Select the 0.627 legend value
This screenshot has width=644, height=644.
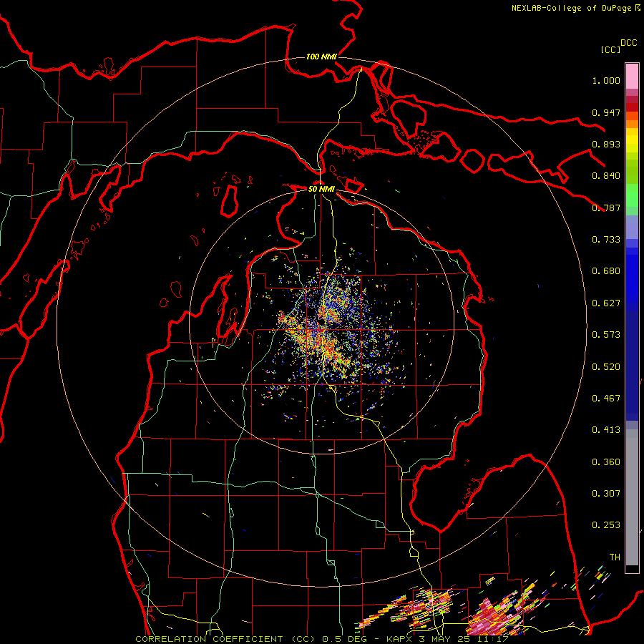606,303
